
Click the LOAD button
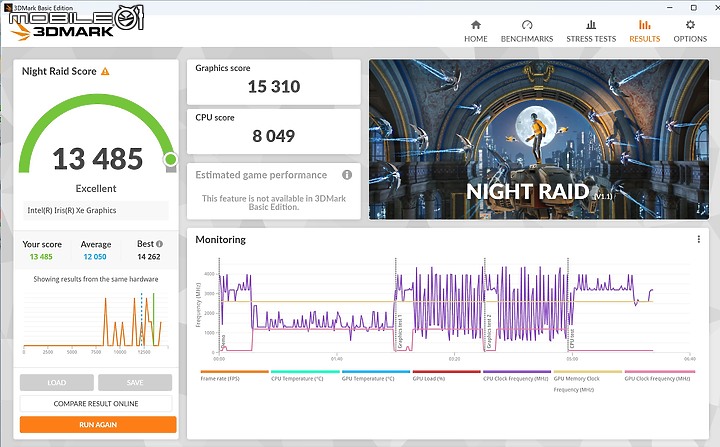(x=57, y=382)
